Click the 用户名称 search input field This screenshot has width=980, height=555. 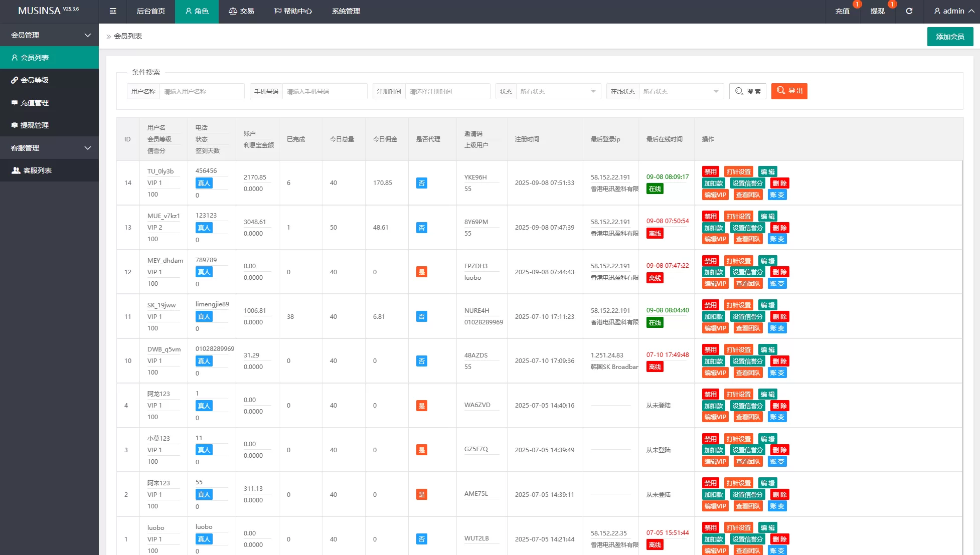(202, 91)
